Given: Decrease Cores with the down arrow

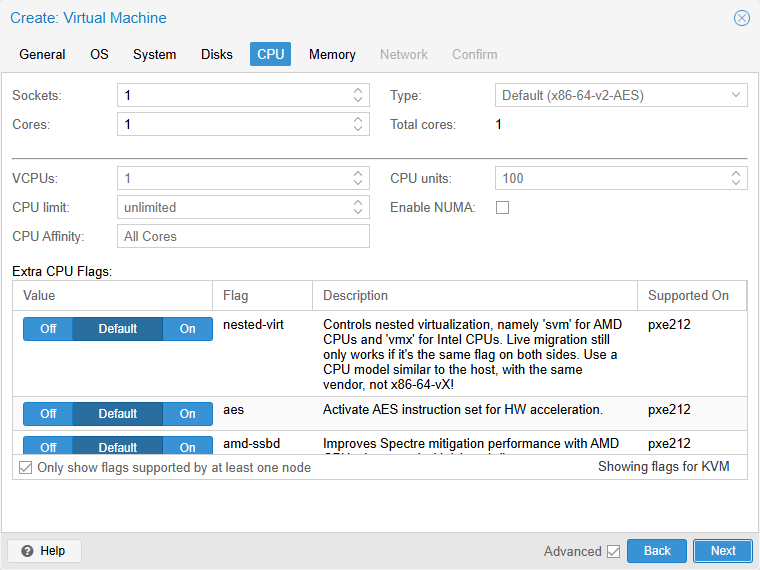Looking at the screenshot, I should point(358,129).
